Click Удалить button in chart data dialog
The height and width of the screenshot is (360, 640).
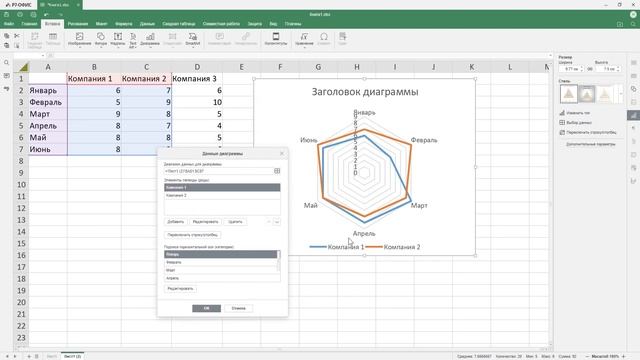235,222
